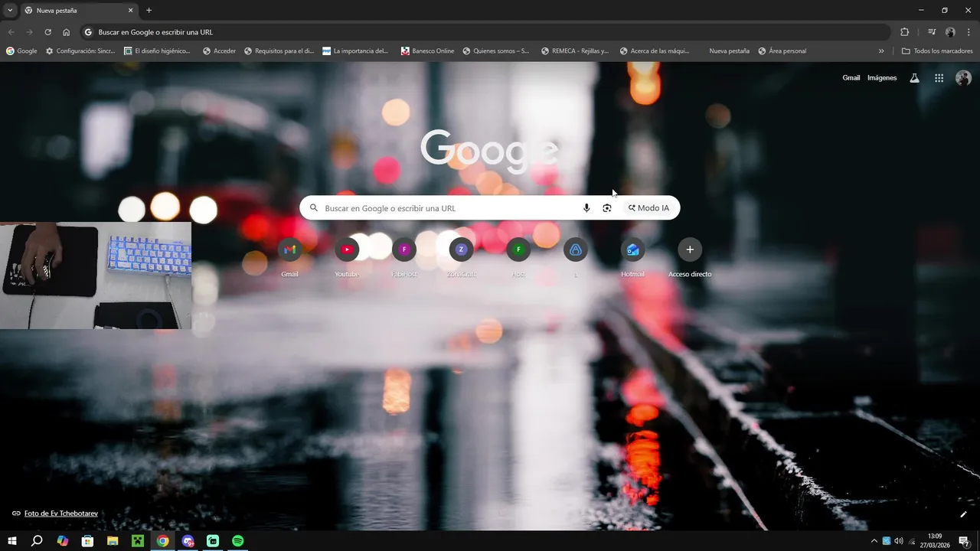The width and height of the screenshot is (980, 551).
Task: Open a new tab with plus button
Action: 149,10
